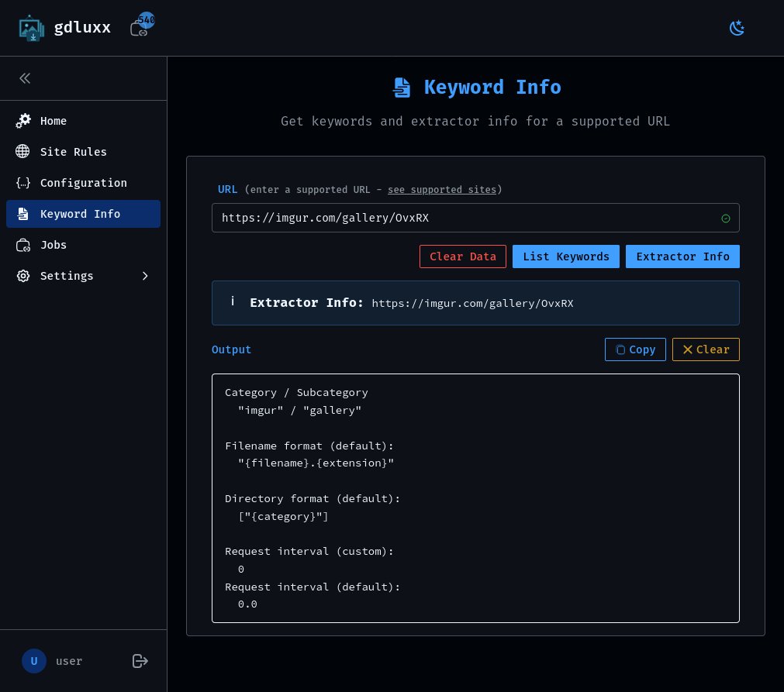Open the see supported sites link
The height and width of the screenshot is (692, 784).
coord(441,189)
